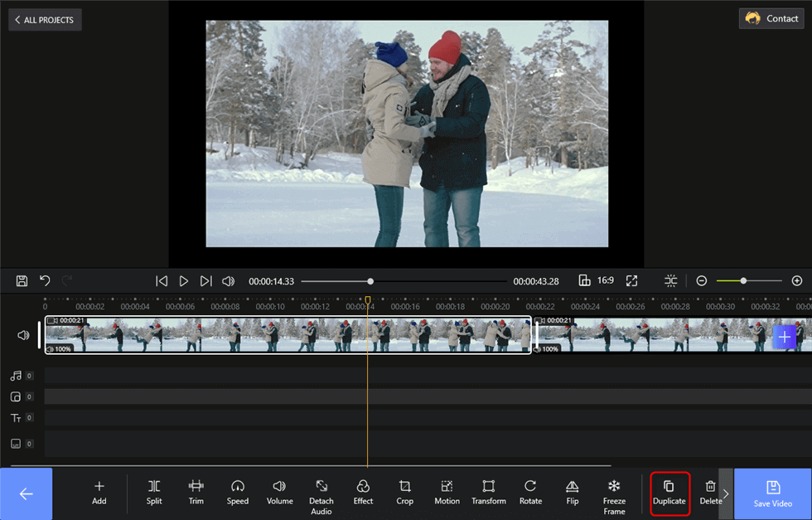
Task: Redo the last undone edit
Action: (67, 281)
